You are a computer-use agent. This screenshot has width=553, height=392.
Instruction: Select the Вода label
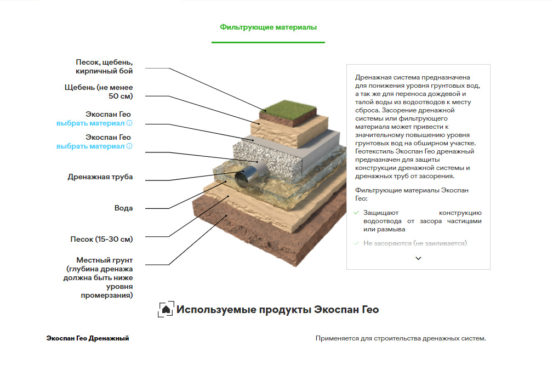[123, 208]
